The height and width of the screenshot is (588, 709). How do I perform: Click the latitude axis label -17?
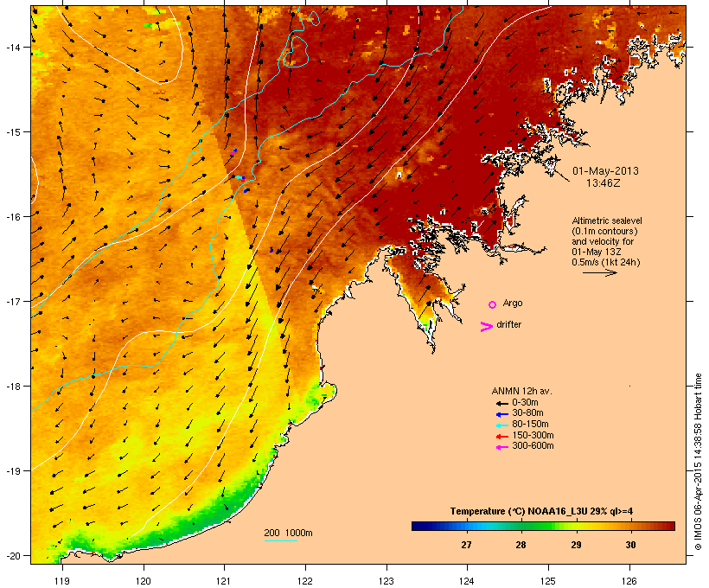pos(13,301)
